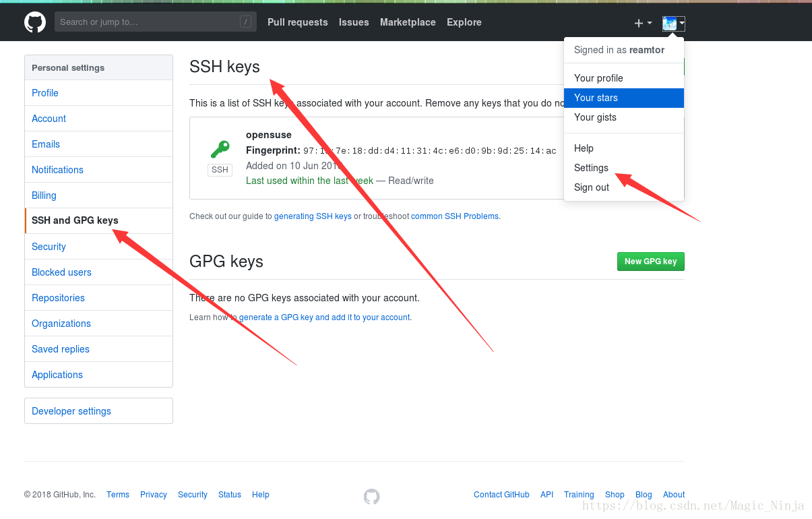The height and width of the screenshot is (519, 812).
Task: Visit Shop link in the footer
Action: tap(615, 495)
